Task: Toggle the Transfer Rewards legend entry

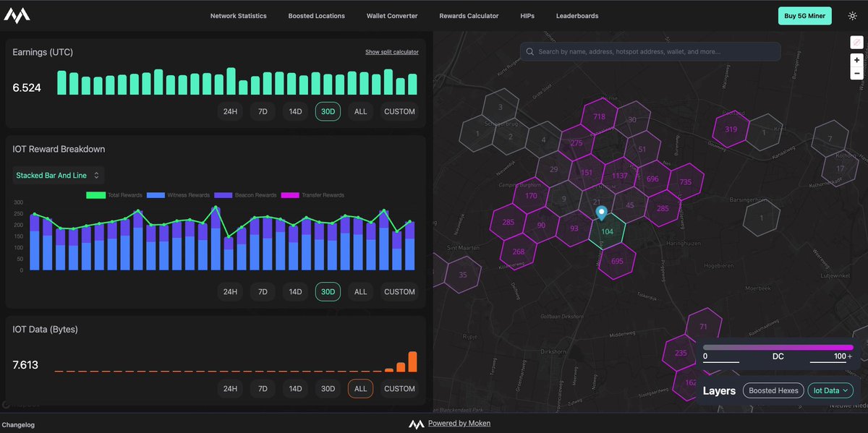Action: click(x=312, y=195)
